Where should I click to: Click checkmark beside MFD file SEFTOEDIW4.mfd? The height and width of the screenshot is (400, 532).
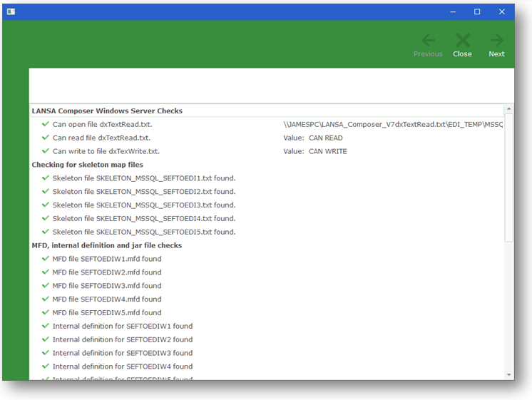(46, 299)
